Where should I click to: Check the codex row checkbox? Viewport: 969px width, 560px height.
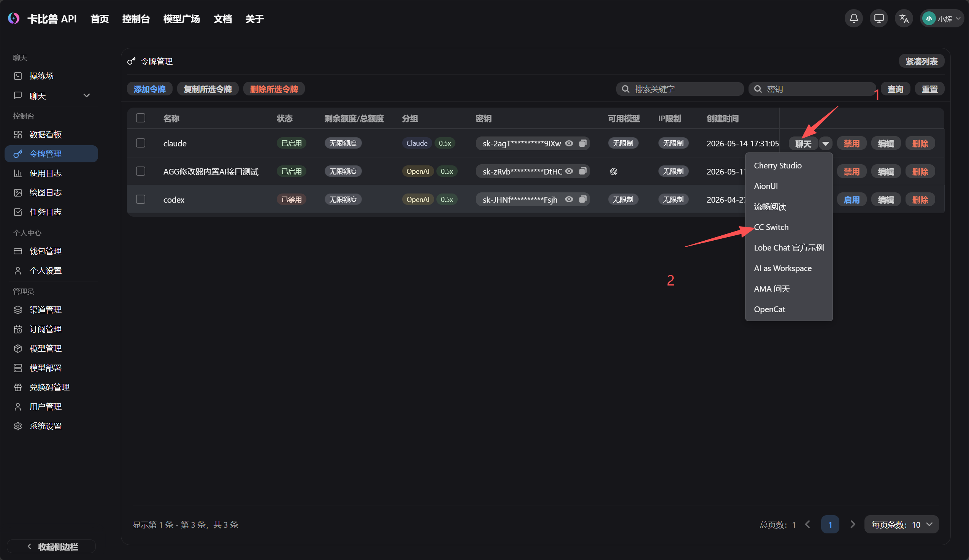pos(141,199)
